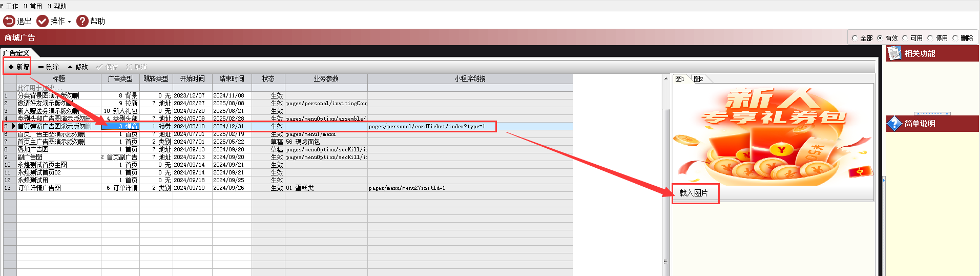Select the 删除 radio button filter
This screenshot has width=980, height=276.
955,38
